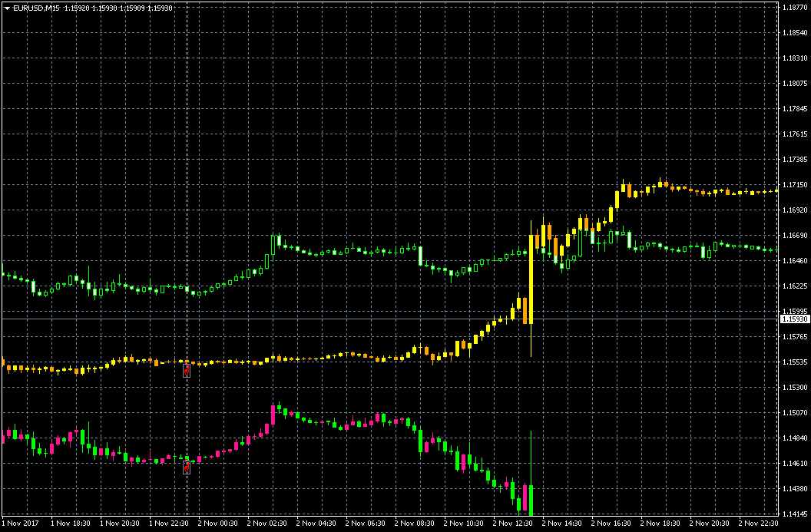Click the 2 Nov 20:30 time label

(x=710, y=524)
